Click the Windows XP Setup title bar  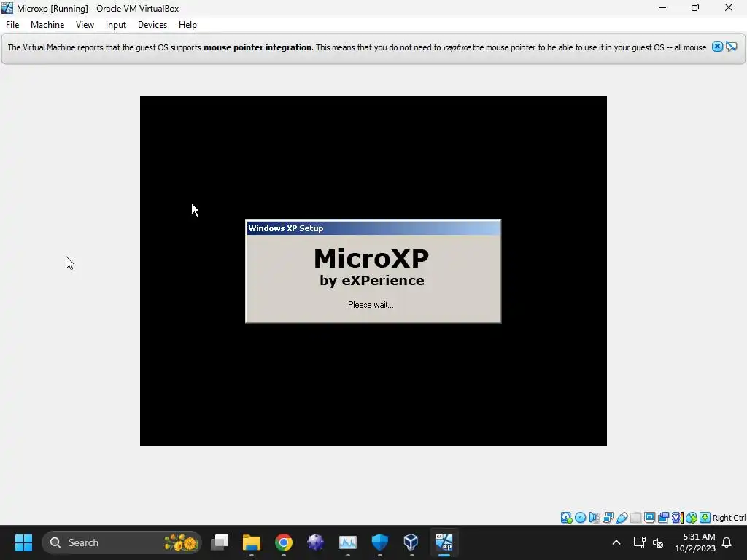[x=373, y=228]
